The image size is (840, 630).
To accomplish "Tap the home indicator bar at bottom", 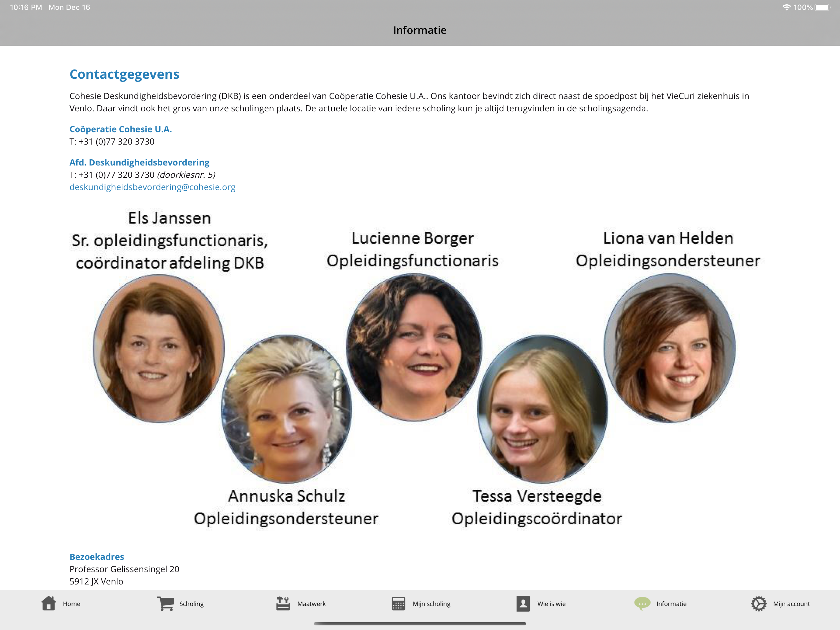I will click(x=420, y=624).
